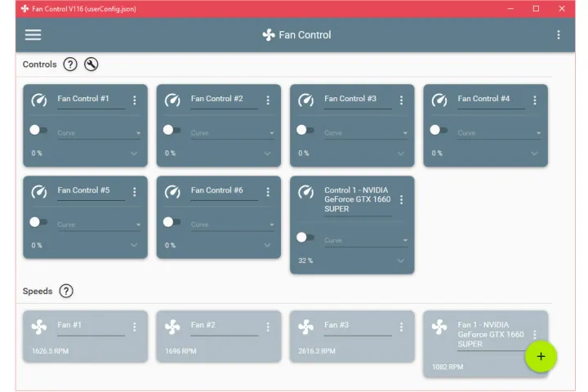Open Fan Control #2 options menu

268,100
